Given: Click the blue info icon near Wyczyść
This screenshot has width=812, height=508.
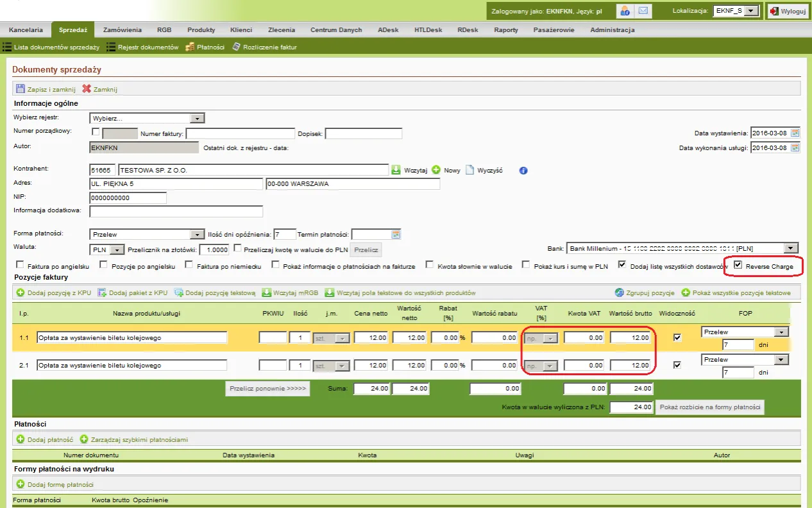Looking at the screenshot, I should [523, 171].
